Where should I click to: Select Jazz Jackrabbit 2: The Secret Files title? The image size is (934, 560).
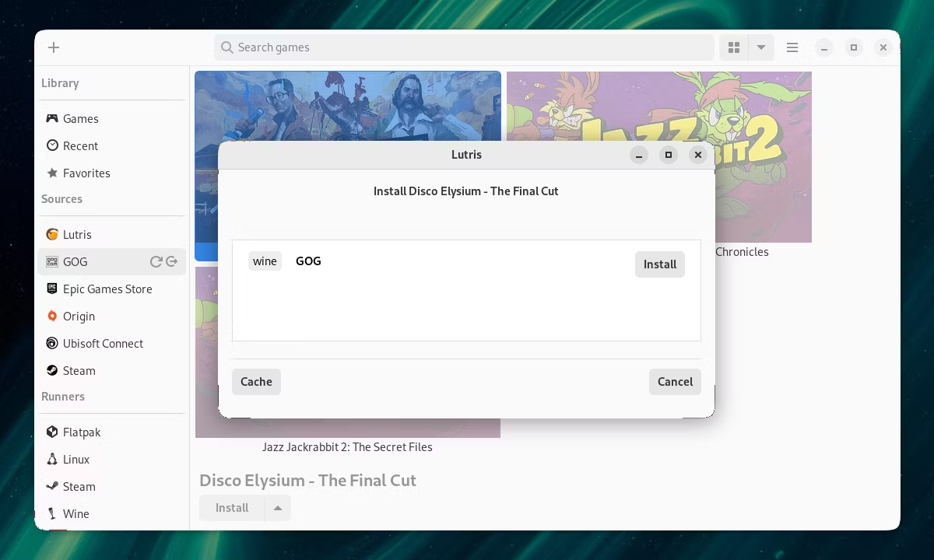tap(347, 447)
